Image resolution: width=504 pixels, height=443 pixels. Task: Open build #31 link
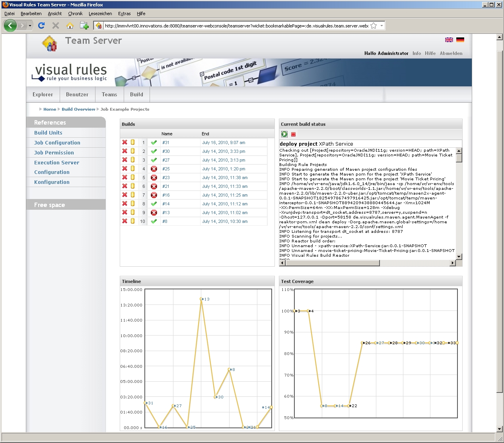tap(166, 142)
